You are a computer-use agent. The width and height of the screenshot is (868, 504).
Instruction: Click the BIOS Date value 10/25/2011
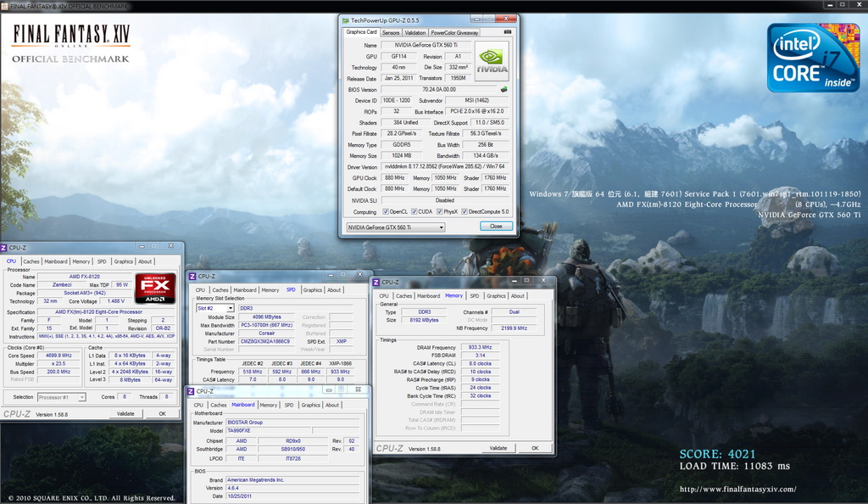point(292,496)
